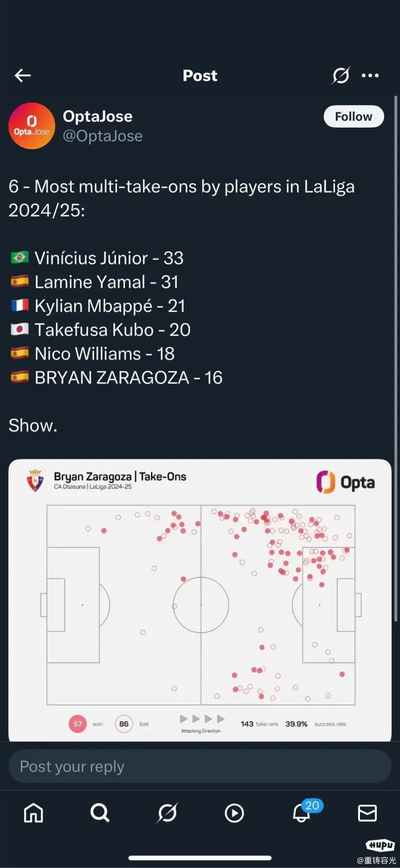Open OptaJose profile avatar
This screenshot has width=400, height=868.
click(x=32, y=126)
